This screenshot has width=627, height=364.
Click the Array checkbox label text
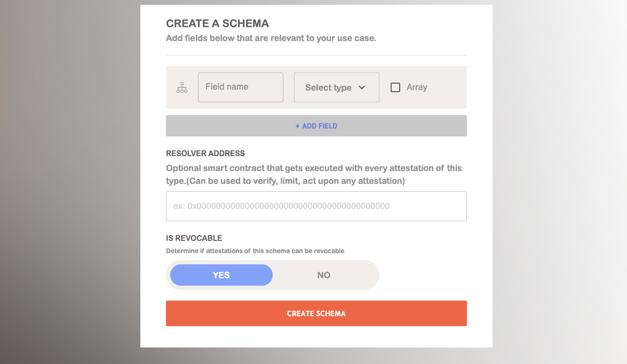(x=417, y=87)
